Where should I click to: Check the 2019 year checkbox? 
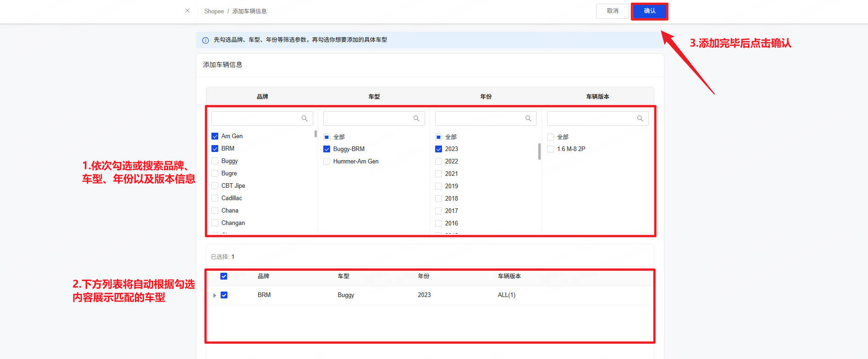(x=438, y=186)
